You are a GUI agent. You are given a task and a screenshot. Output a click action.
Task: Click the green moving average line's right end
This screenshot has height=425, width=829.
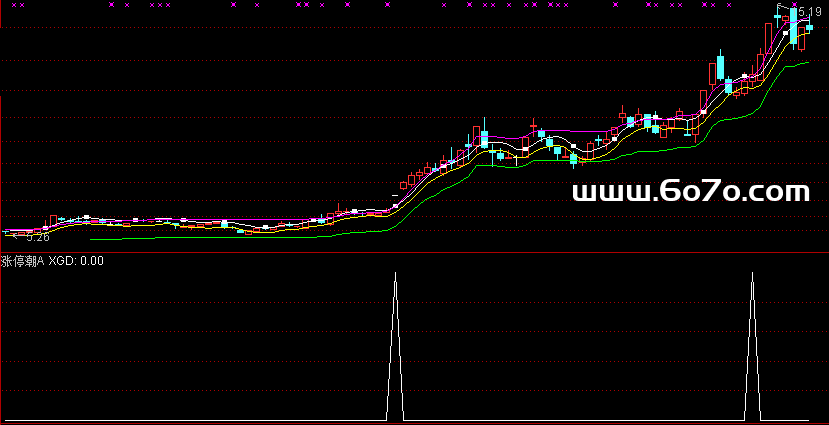pos(806,62)
